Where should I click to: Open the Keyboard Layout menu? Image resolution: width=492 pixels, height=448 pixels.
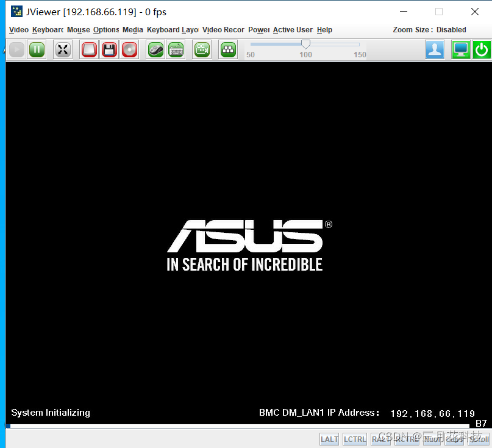[x=173, y=30]
